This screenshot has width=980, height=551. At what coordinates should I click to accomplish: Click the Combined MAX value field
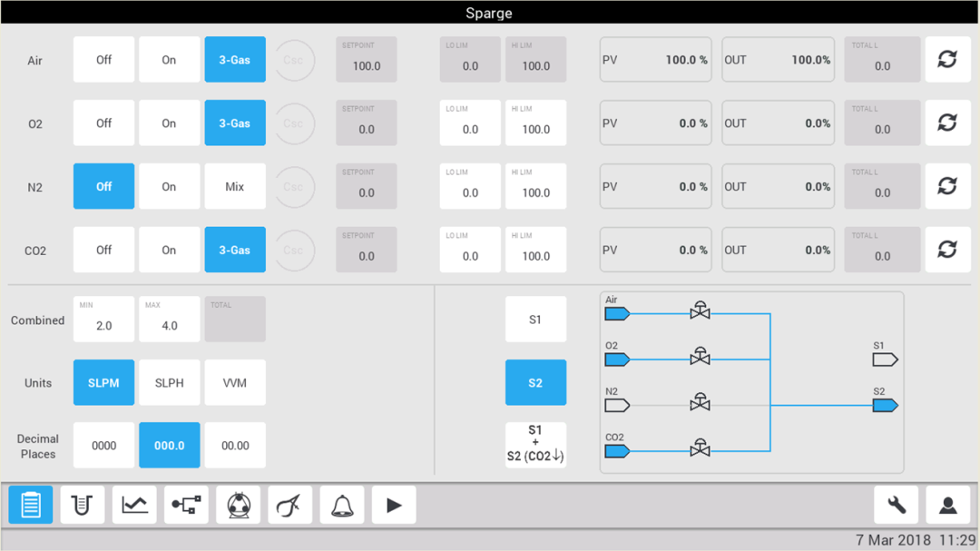click(170, 319)
